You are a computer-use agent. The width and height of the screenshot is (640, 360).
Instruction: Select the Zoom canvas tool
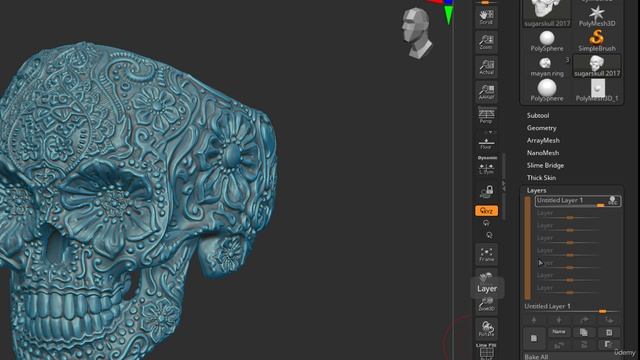(486, 42)
